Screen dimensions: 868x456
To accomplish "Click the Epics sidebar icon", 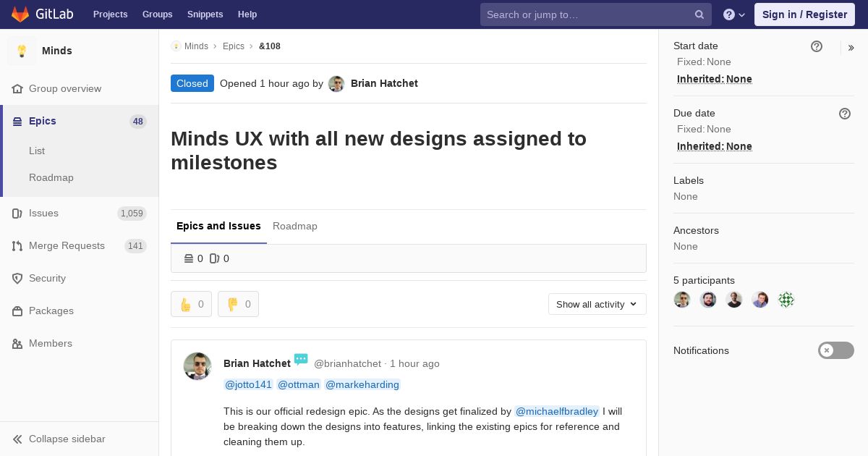I will [18, 122].
